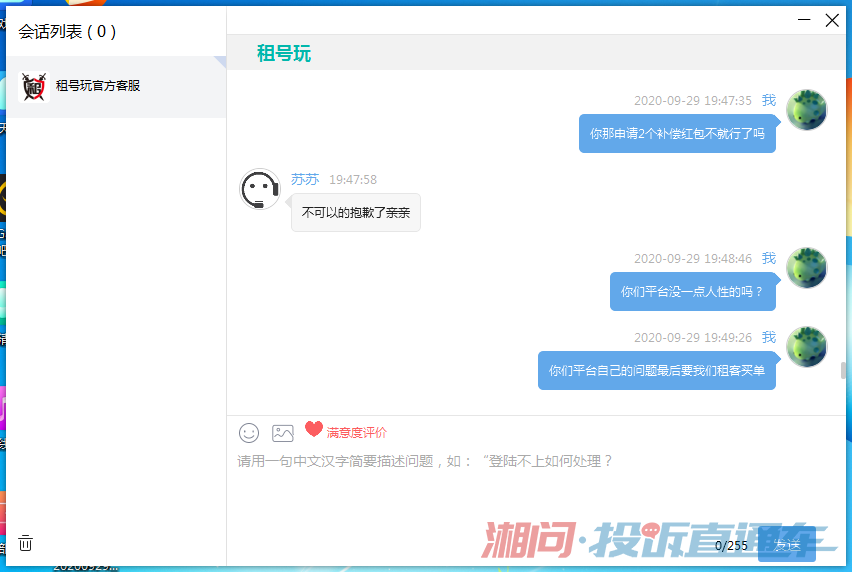Viewport: 852px width, 572px height.
Task: Click my avatar beside the 租客买单 message
Action: tap(806, 347)
